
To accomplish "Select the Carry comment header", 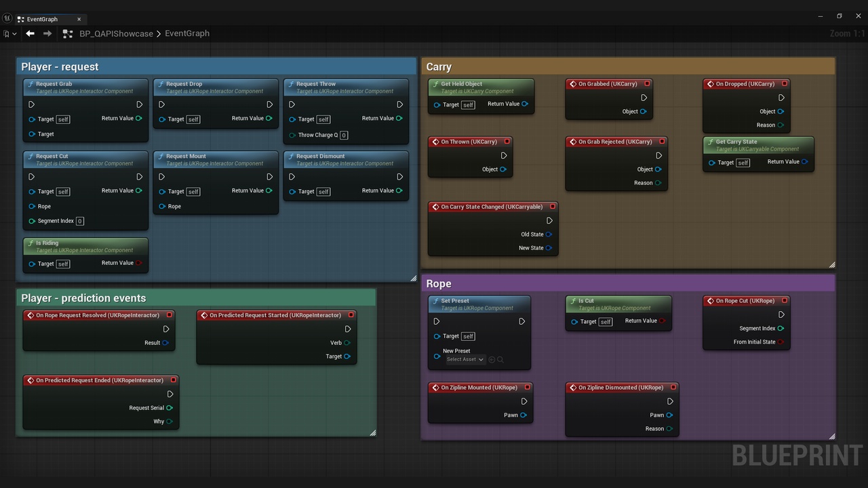I will (628, 66).
